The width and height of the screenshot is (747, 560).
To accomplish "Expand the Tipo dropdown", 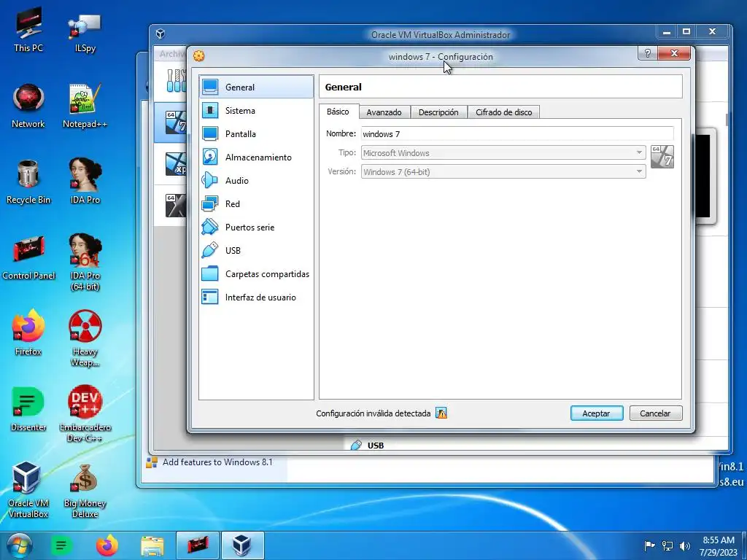I will (x=503, y=153).
